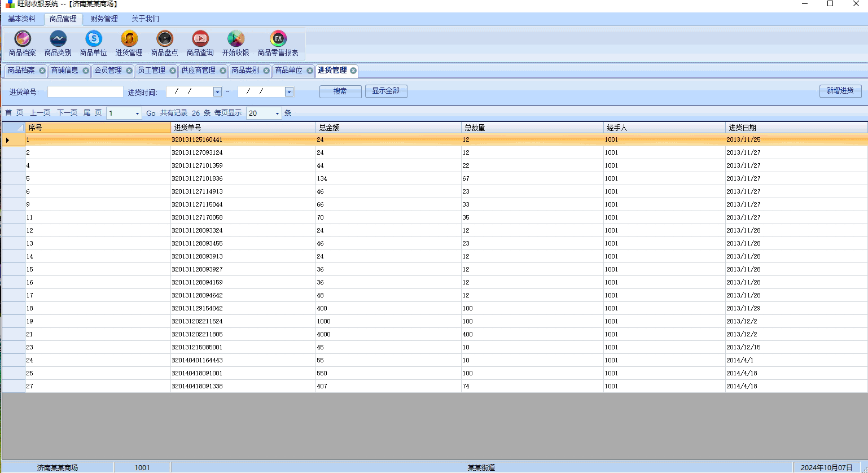The height and width of the screenshot is (473, 868).
Task: Sort by the 进货日期 column header
Action: tap(796, 128)
